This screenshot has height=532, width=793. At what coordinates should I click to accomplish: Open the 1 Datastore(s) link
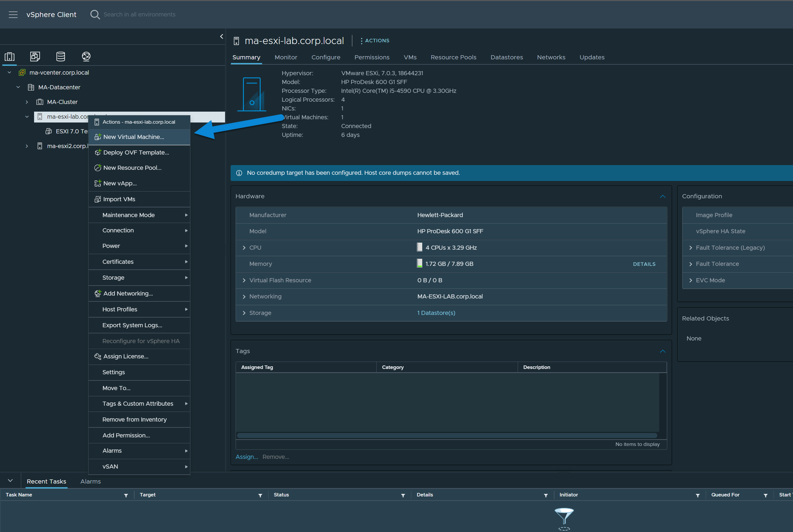[436, 313]
